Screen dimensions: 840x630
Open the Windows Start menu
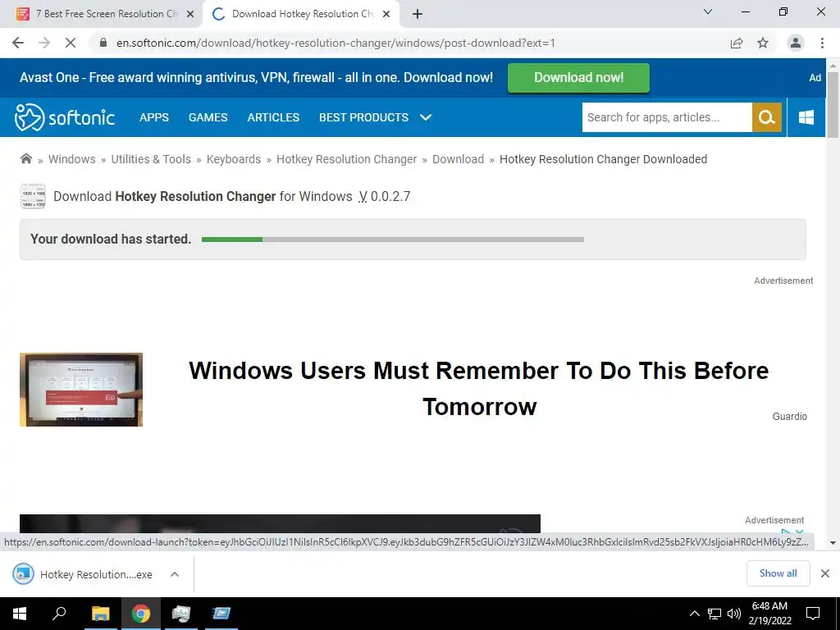tap(20, 614)
